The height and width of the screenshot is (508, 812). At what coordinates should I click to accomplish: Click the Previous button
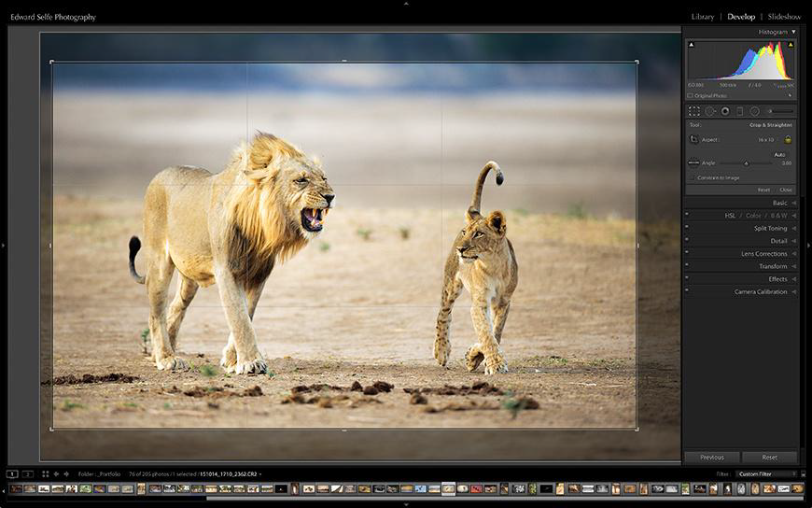(x=712, y=458)
